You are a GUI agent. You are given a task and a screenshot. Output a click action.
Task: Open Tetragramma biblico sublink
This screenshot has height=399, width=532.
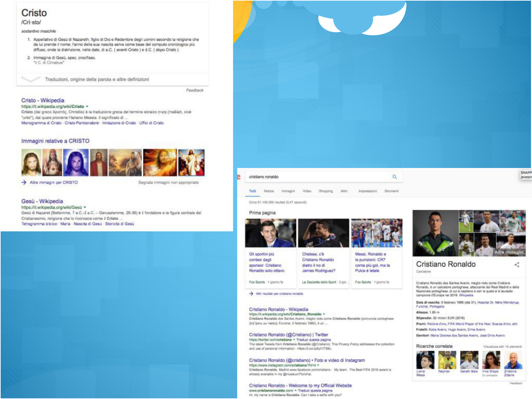(39, 224)
